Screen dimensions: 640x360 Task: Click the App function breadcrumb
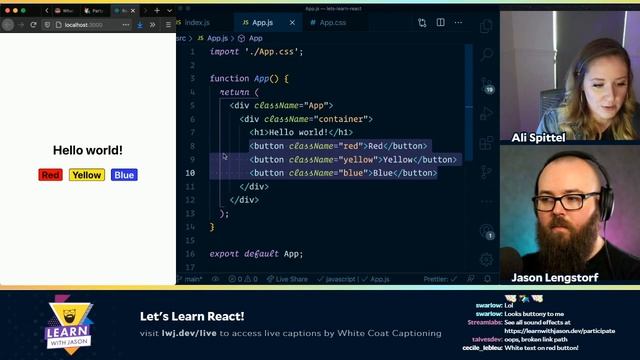coord(250,38)
